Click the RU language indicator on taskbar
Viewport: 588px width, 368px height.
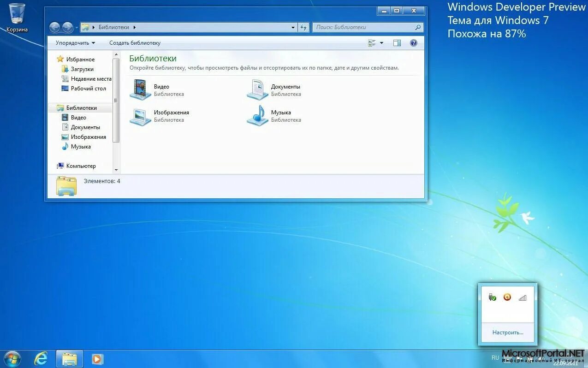click(x=495, y=358)
